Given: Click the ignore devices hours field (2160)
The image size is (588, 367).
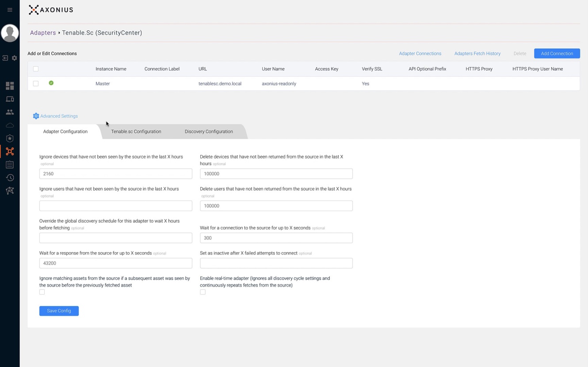Looking at the screenshot, I should click(116, 174).
